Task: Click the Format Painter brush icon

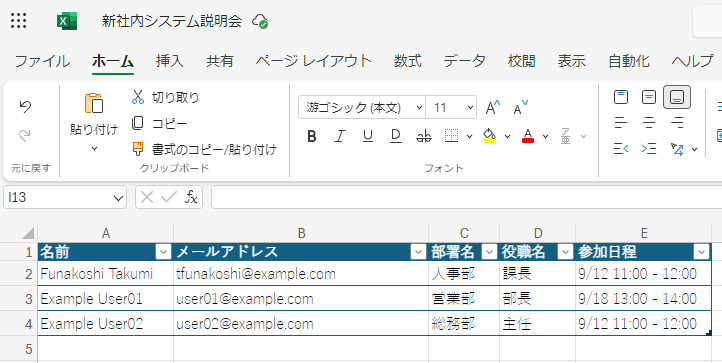Action: pos(138,149)
